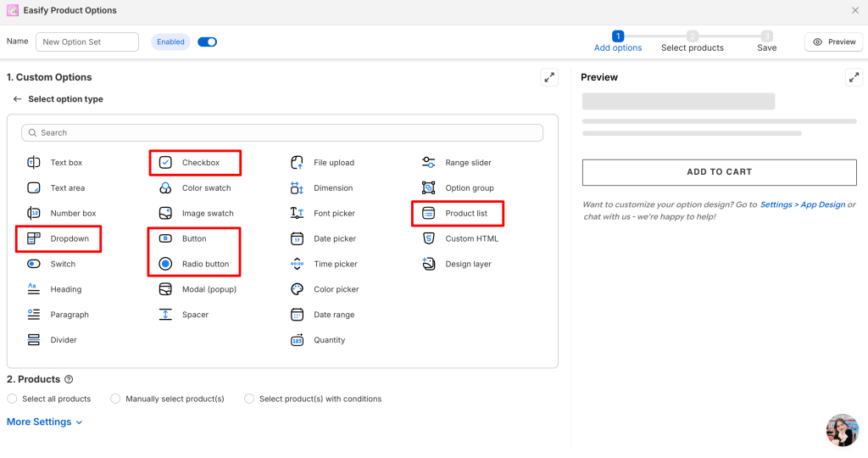Open the Settings > App Design link

pyautogui.click(x=802, y=205)
